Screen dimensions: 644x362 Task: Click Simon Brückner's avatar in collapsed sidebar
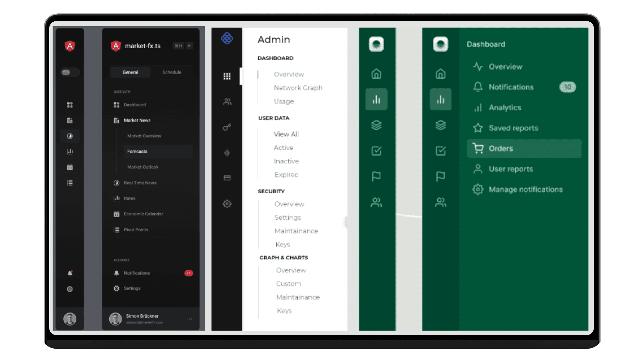[70, 319]
